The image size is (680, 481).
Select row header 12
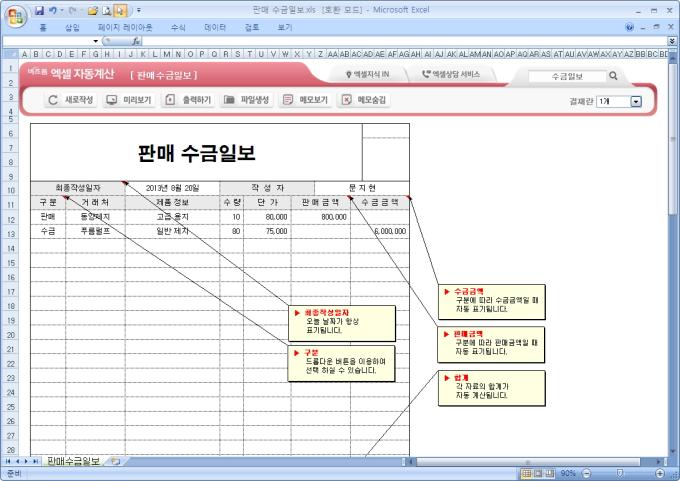pyautogui.click(x=11, y=219)
